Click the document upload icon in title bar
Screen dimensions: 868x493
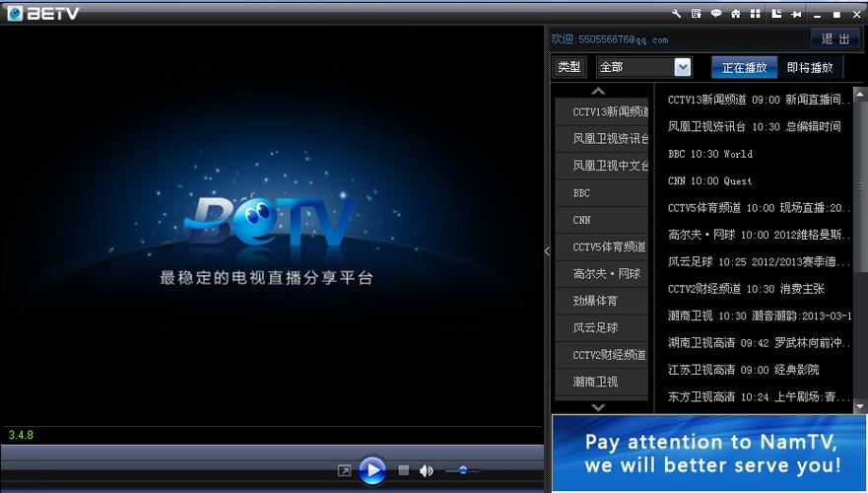[x=697, y=14]
